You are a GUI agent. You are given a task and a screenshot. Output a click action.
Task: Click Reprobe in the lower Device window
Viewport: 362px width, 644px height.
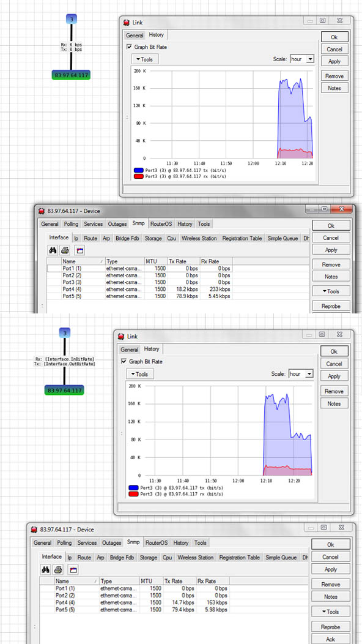tap(330, 627)
